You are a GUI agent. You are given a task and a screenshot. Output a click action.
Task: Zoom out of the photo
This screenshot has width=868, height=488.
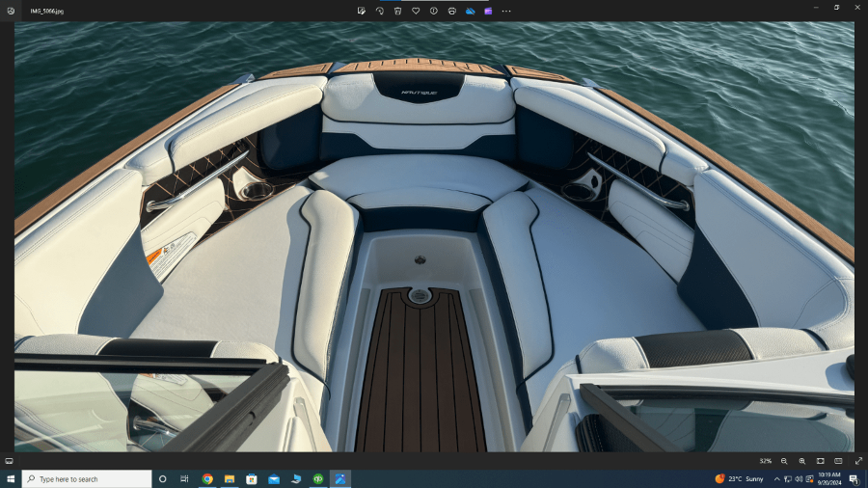784,461
